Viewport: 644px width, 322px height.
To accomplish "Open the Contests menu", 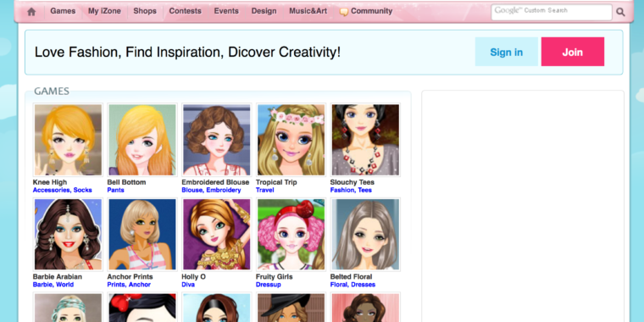I will pyautogui.click(x=186, y=11).
